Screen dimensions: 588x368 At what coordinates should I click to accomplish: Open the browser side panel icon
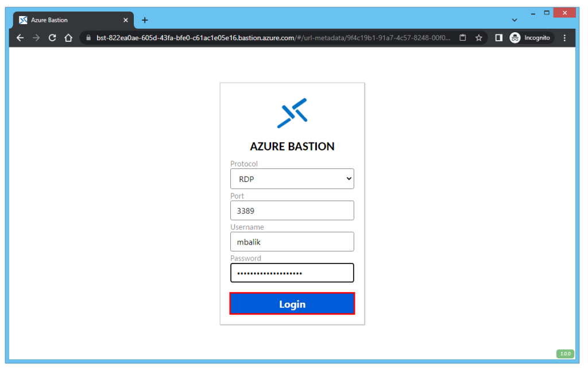click(x=499, y=38)
